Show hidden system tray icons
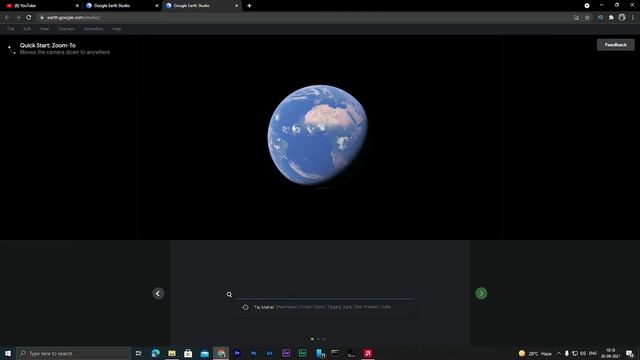The image size is (640, 360). click(x=559, y=353)
